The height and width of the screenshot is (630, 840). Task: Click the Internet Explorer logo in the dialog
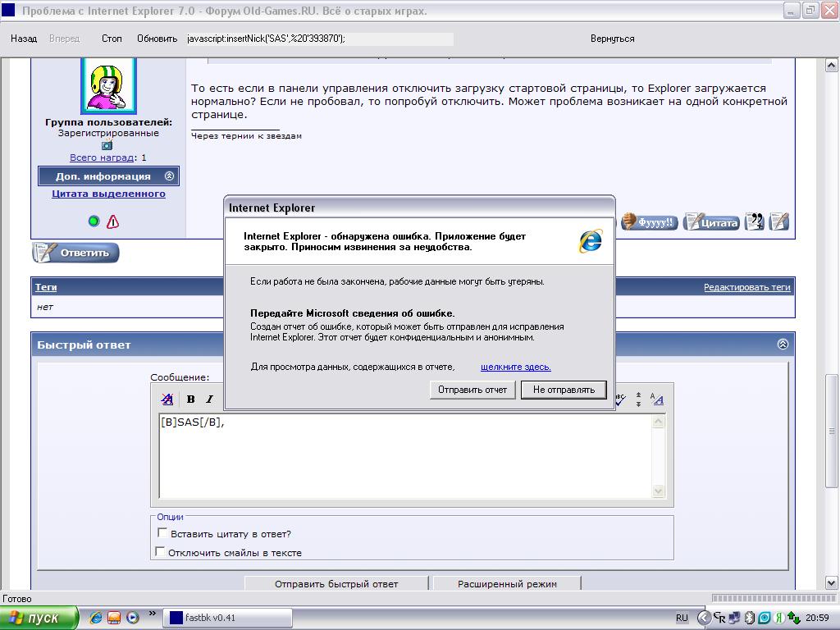click(591, 242)
